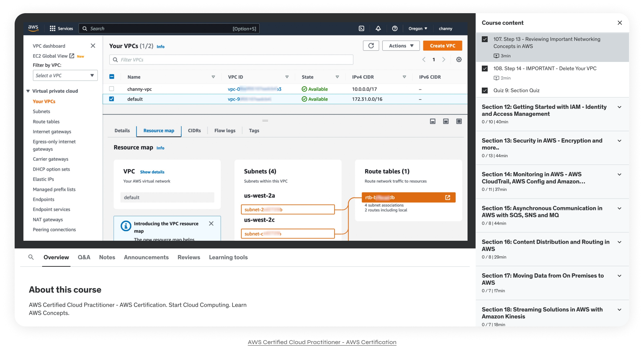Click the AWS console Search field
Image resolution: width=644 pixels, height=347 pixels.
pos(169,29)
